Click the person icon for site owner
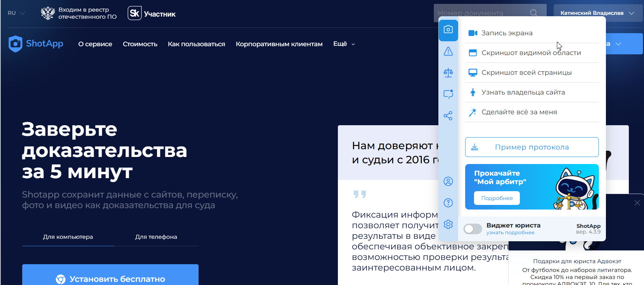 tap(473, 92)
